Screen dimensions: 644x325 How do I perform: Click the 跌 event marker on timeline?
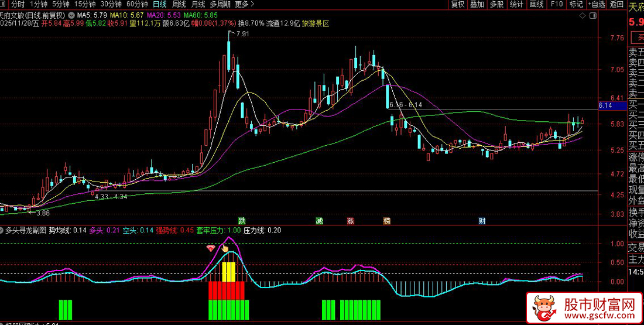(x=242, y=221)
